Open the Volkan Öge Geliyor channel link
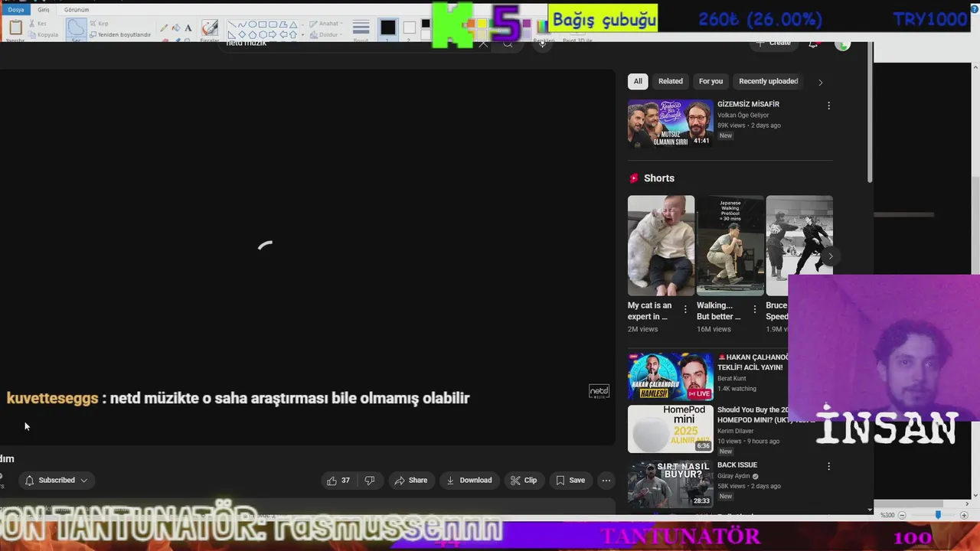The image size is (980, 551). 743,116
